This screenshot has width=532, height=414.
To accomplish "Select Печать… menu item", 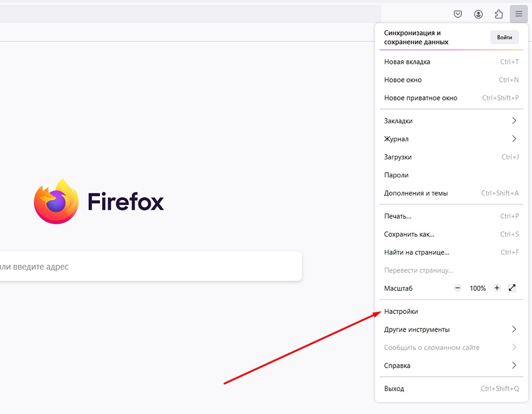I will 451,216.
